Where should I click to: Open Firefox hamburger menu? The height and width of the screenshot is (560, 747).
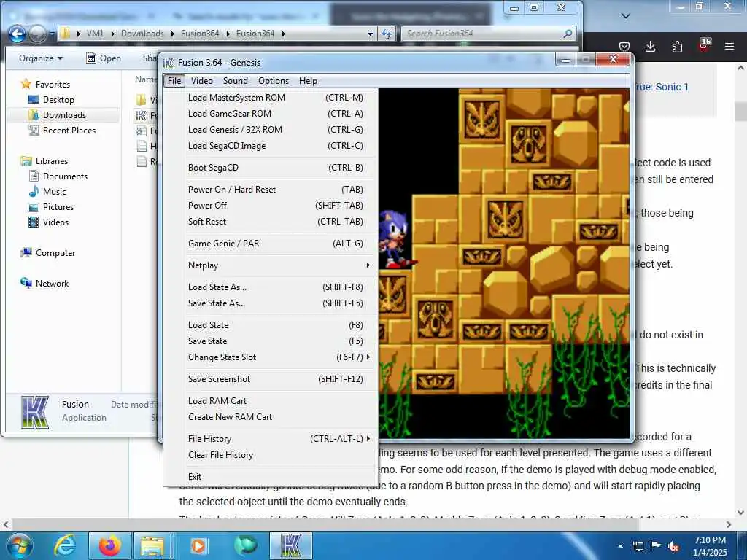pos(729,47)
